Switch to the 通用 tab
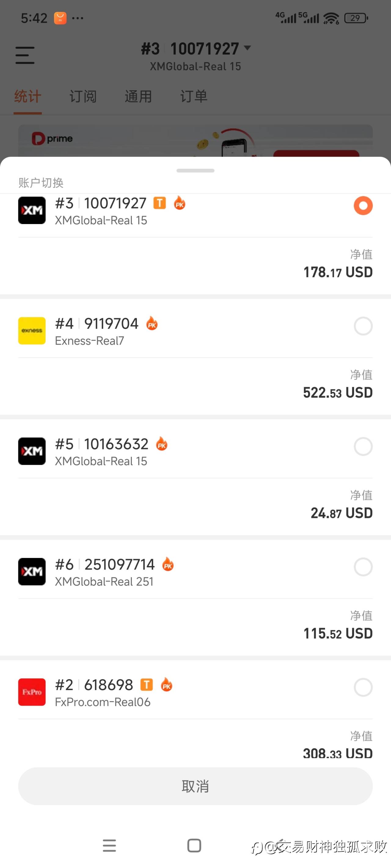The width and height of the screenshot is (391, 868). (138, 97)
